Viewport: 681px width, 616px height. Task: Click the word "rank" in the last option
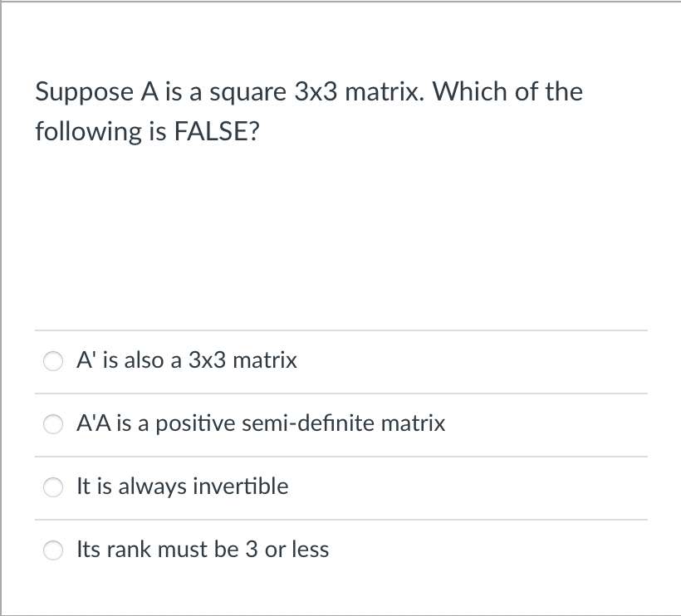[x=129, y=549]
